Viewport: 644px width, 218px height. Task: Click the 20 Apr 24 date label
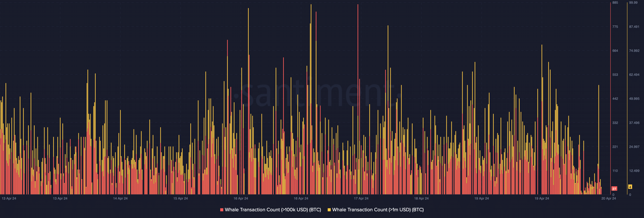click(609, 198)
